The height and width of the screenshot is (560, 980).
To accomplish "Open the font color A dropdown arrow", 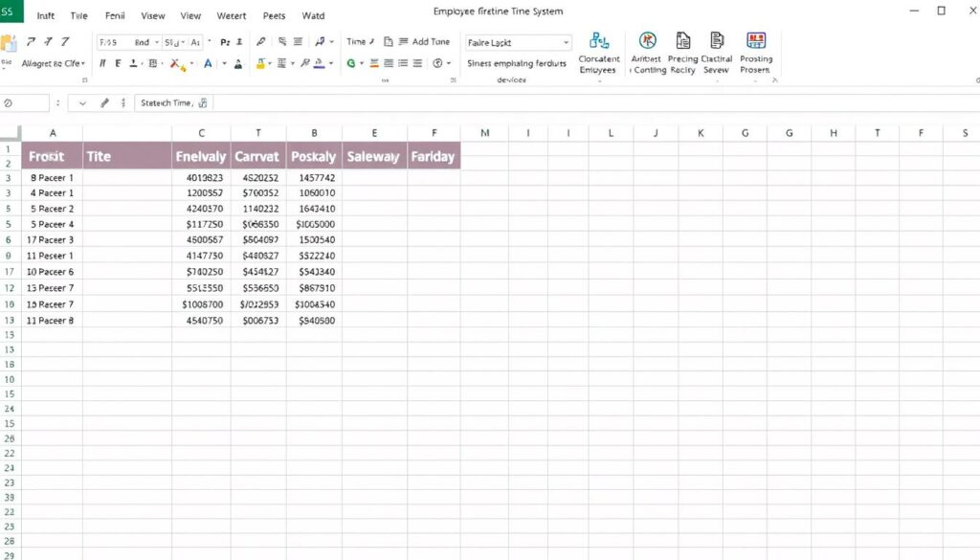I will (x=224, y=63).
